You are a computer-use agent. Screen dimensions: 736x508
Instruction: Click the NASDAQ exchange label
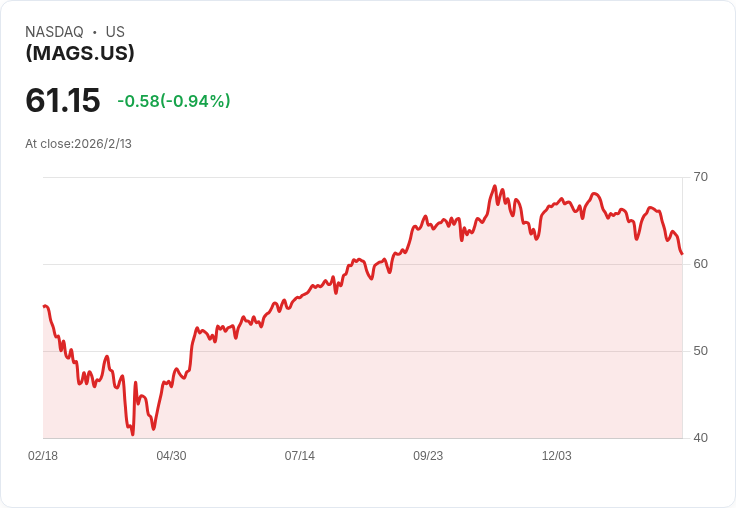[x=54, y=32]
